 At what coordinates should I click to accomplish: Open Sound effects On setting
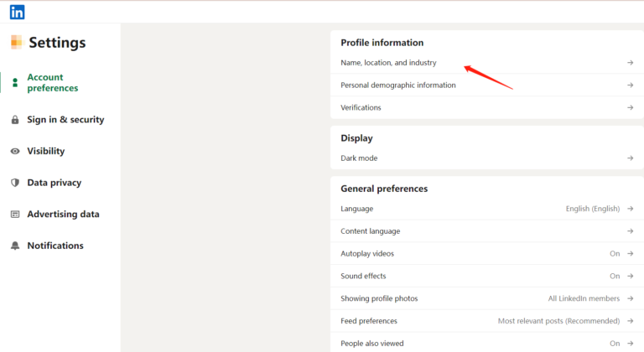point(615,276)
